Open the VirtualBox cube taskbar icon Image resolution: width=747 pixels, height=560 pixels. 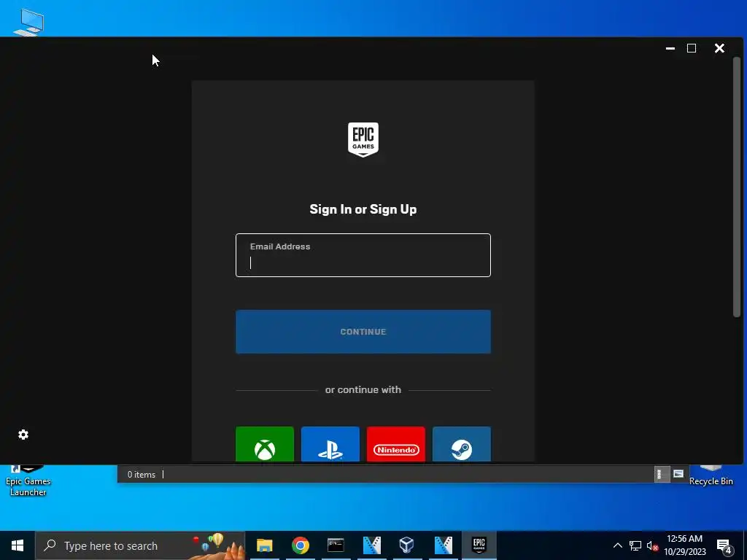coord(407,545)
